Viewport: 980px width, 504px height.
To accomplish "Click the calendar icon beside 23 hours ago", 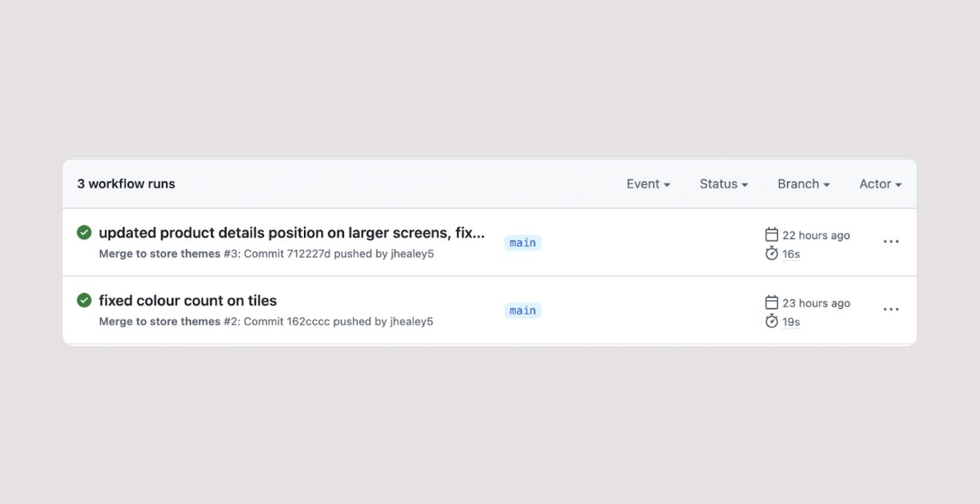I will click(x=771, y=302).
